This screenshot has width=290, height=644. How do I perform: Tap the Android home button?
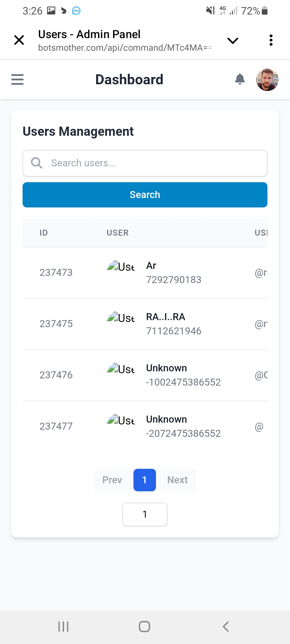tap(144, 627)
